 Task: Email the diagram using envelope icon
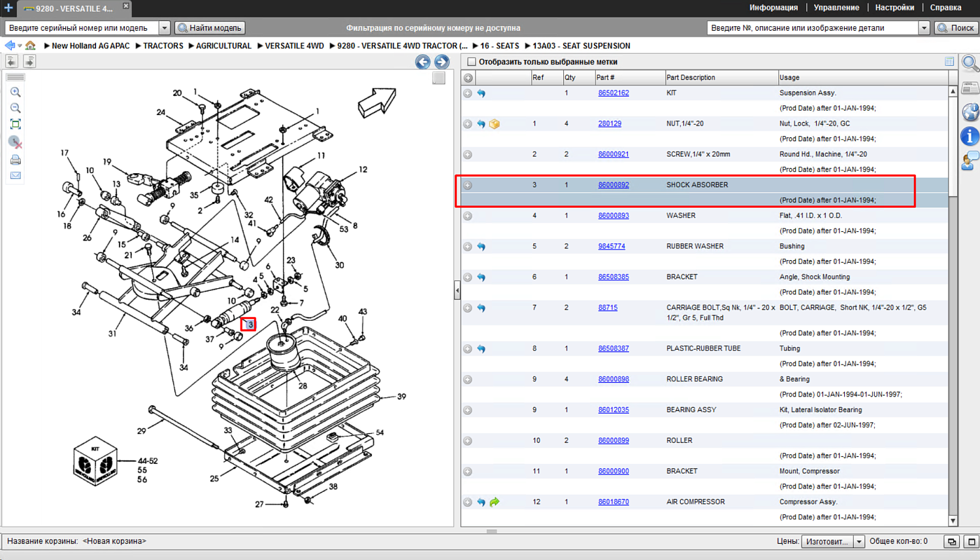coord(16,175)
